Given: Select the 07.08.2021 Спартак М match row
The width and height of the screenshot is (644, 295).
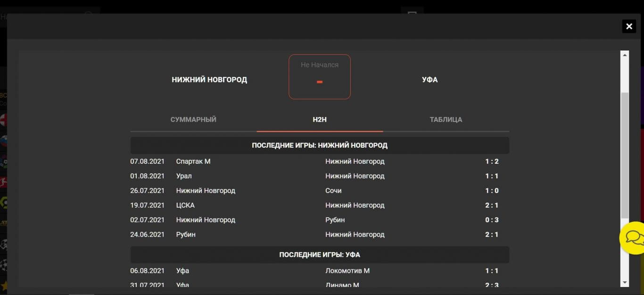Looking at the screenshot, I should [x=320, y=161].
